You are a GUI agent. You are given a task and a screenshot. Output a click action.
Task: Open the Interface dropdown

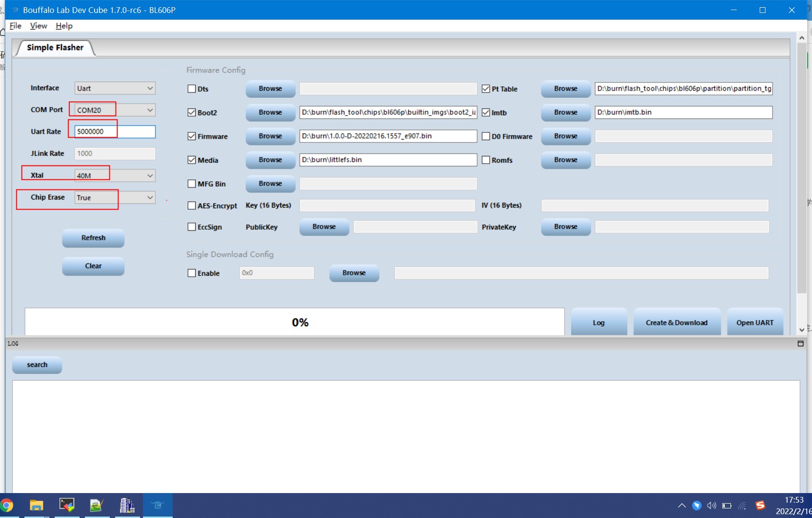click(115, 88)
